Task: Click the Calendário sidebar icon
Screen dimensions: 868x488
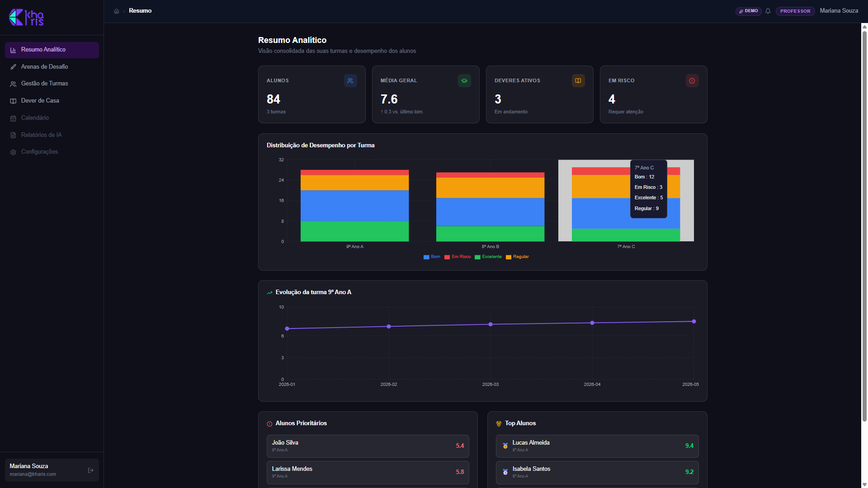Action: coord(13,118)
